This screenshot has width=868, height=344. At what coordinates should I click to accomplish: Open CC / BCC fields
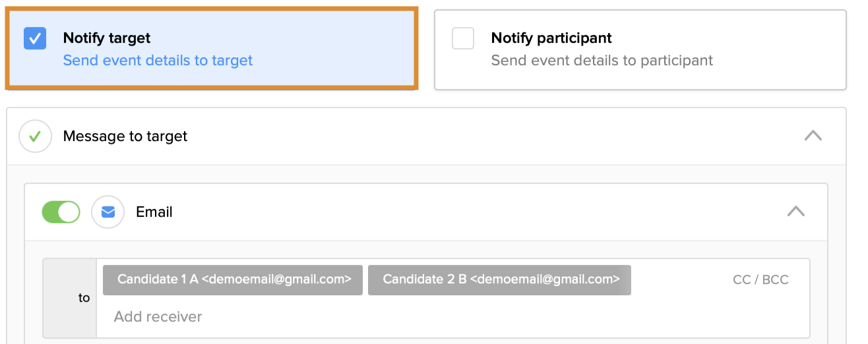tap(760, 279)
